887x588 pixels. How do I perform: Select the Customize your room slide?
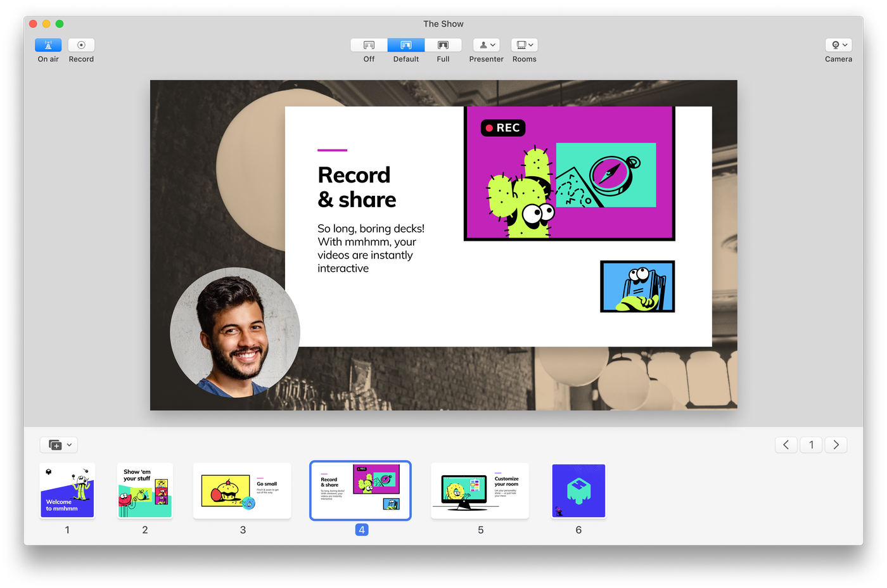pos(480,490)
